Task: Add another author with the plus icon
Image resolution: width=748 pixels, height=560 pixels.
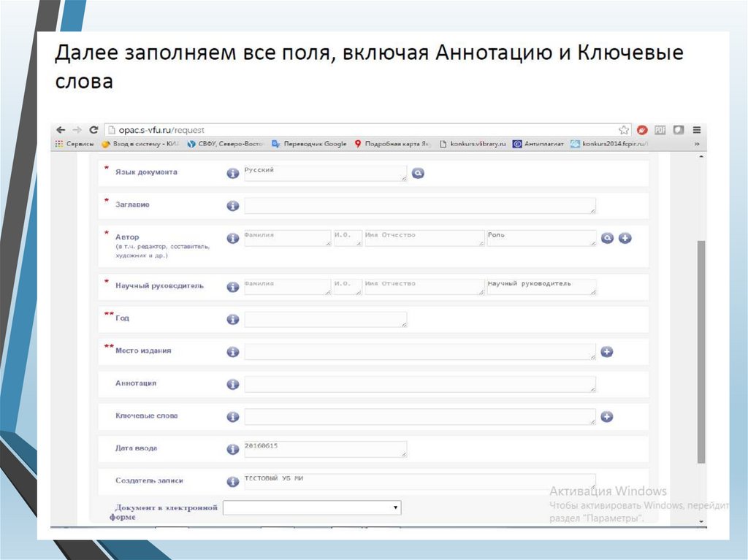Action: pos(625,238)
